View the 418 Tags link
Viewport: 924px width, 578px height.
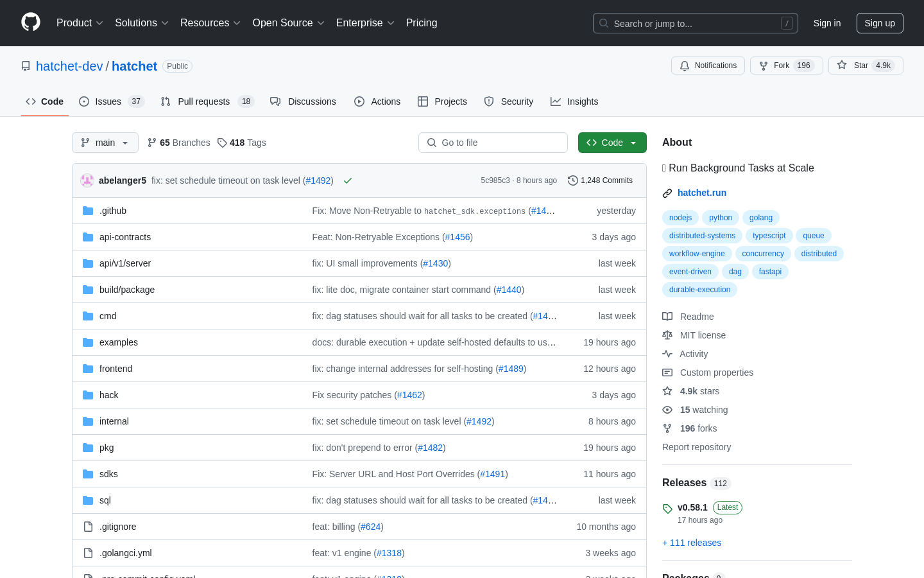click(x=242, y=143)
